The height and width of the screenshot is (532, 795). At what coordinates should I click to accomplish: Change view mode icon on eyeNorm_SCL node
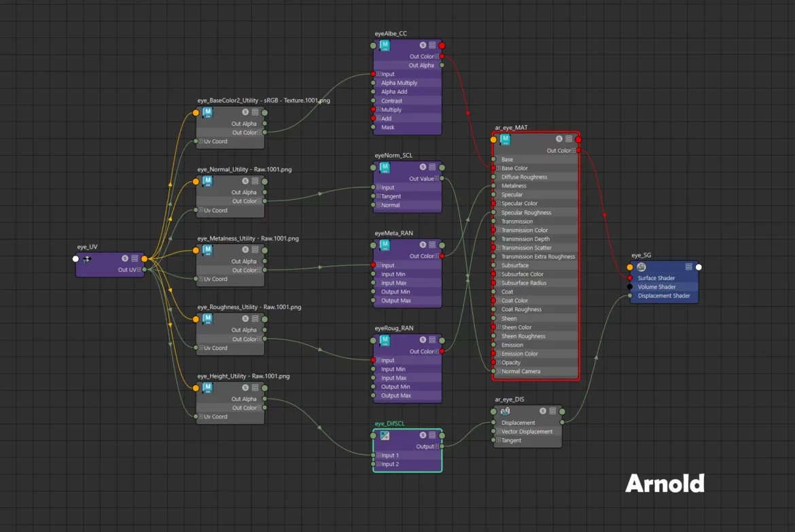(x=432, y=167)
